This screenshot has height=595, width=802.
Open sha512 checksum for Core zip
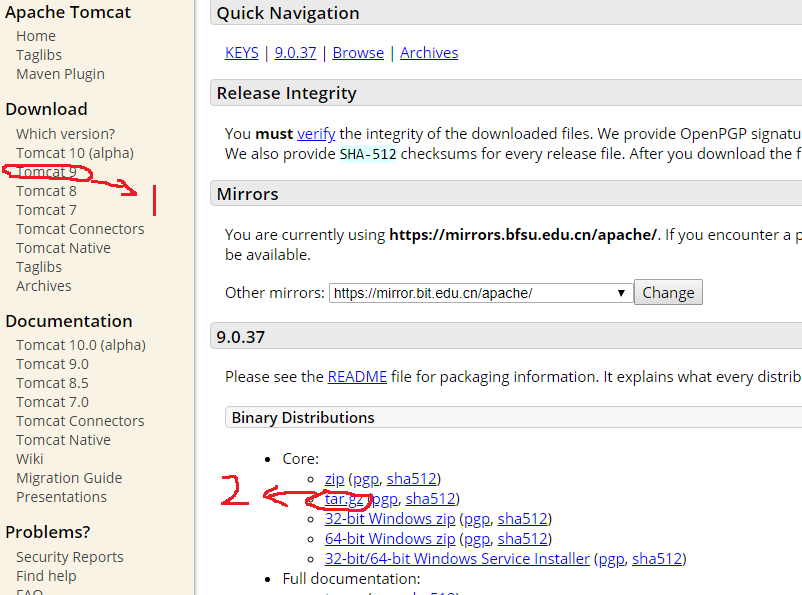tap(412, 479)
